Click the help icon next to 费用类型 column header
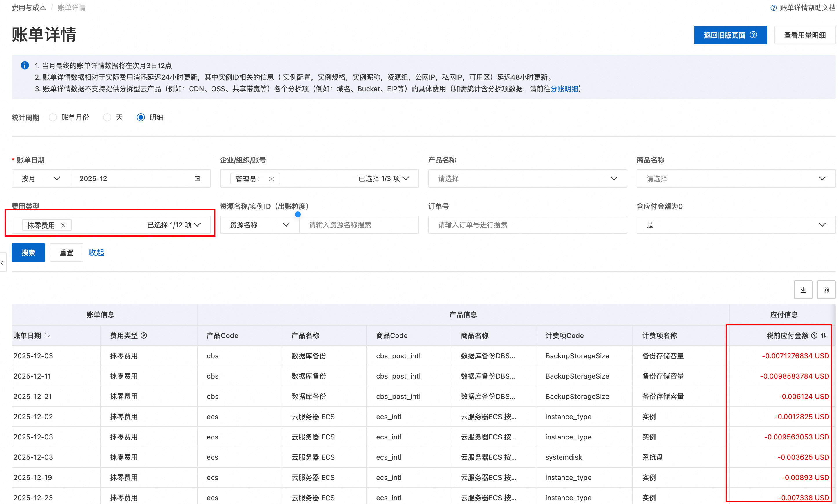Viewport: 838px width, 504px height. pos(144,335)
